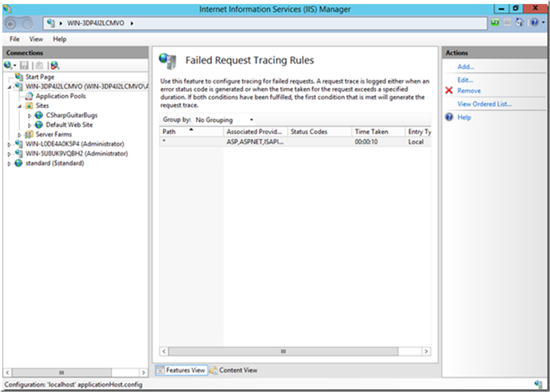
Task: Click the Failed Request Tracing Rules header icon
Action: coord(168,61)
